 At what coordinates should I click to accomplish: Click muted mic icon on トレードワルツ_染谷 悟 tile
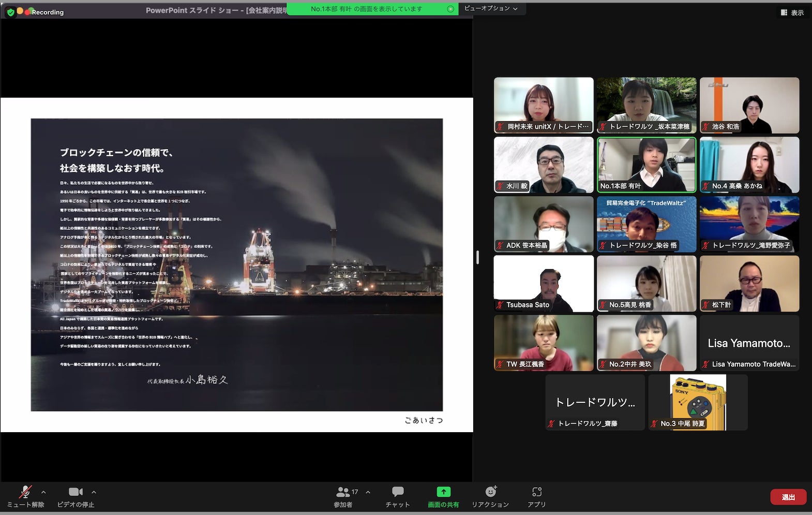603,245
